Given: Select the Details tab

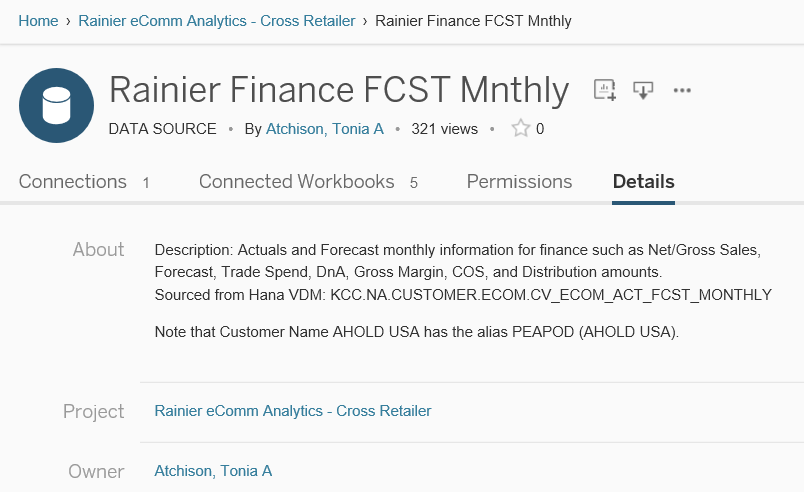Looking at the screenshot, I should pyautogui.click(x=643, y=182).
